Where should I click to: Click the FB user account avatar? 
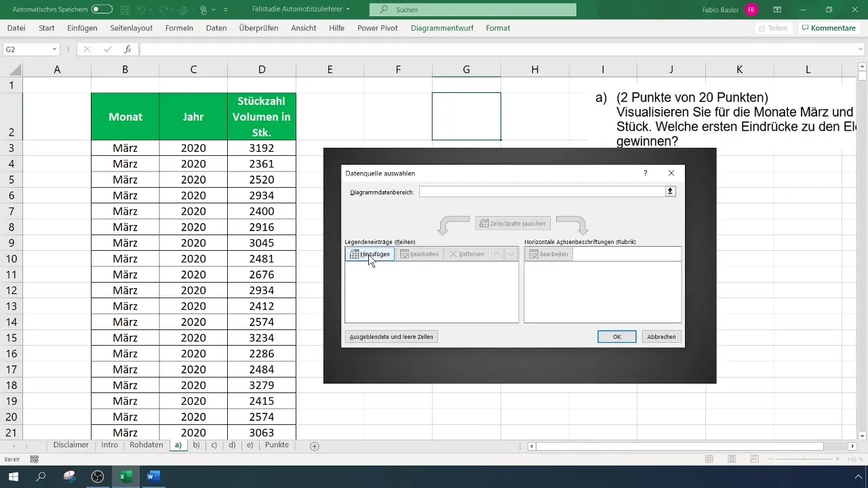[x=751, y=9]
